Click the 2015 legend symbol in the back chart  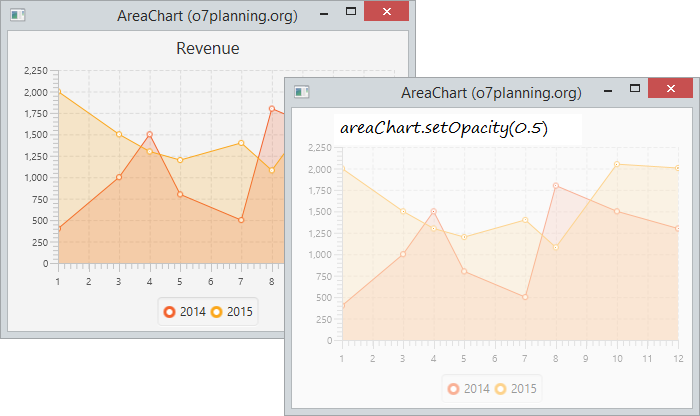[x=217, y=312]
